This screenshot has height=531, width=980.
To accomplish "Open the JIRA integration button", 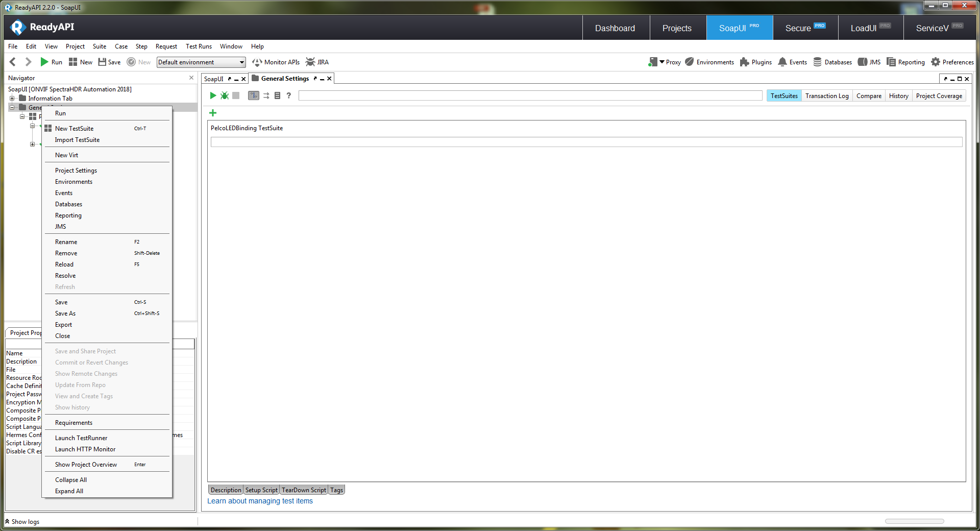I will [x=317, y=62].
